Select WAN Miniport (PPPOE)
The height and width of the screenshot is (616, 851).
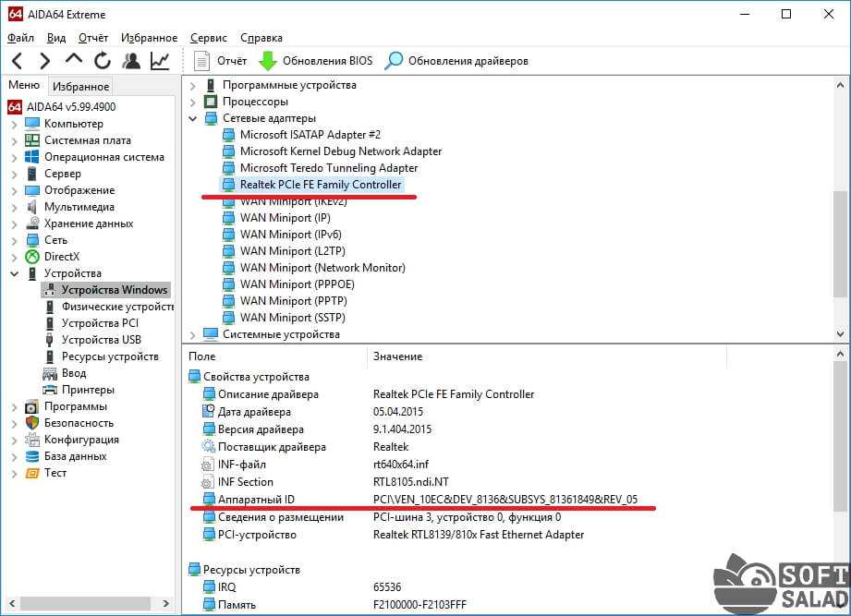[298, 284]
